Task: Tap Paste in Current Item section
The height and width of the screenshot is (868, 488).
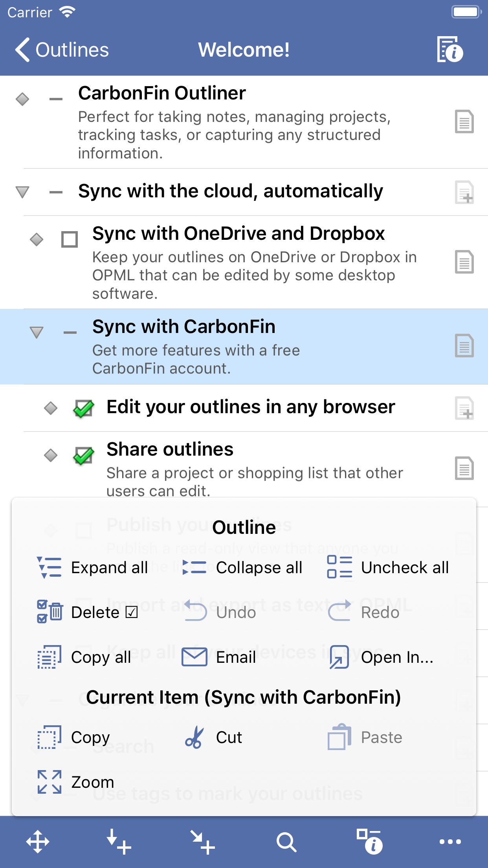Action: [365, 737]
